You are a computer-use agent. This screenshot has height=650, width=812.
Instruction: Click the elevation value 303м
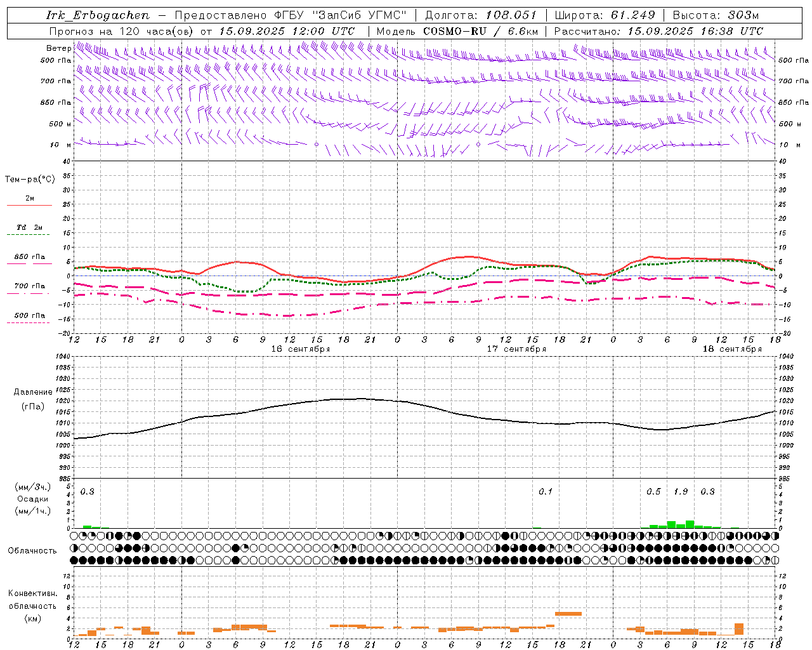[x=744, y=15]
